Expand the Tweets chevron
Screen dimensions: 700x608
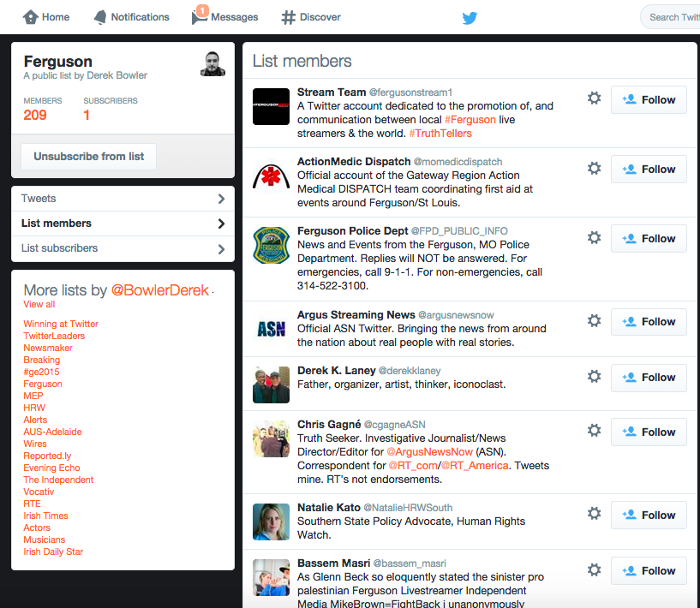tap(221, 199)
